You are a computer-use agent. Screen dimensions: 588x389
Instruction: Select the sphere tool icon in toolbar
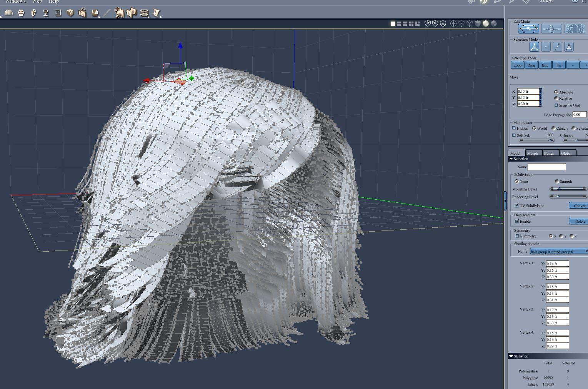pyautogui.click(x=95, y=13)
